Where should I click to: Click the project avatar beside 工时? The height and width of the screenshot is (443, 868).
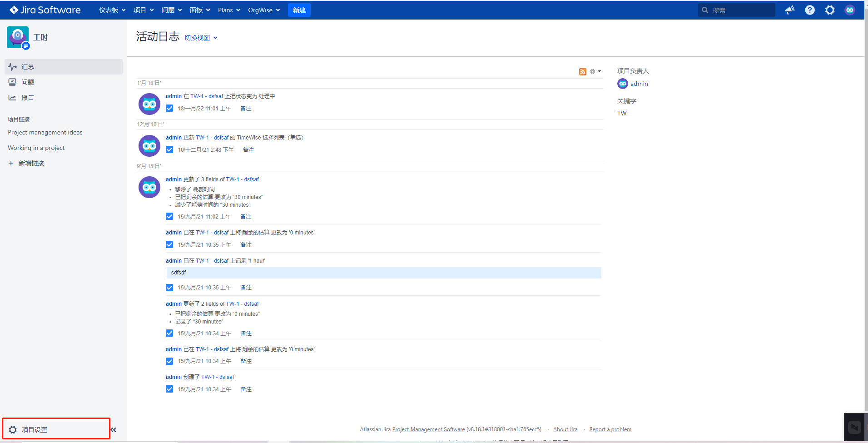(18, 37)
